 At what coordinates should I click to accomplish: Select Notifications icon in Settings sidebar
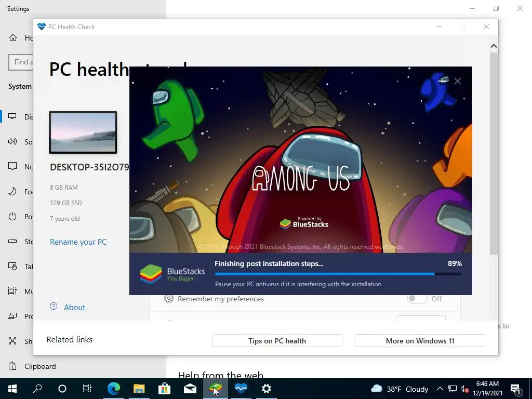(12, 166)
